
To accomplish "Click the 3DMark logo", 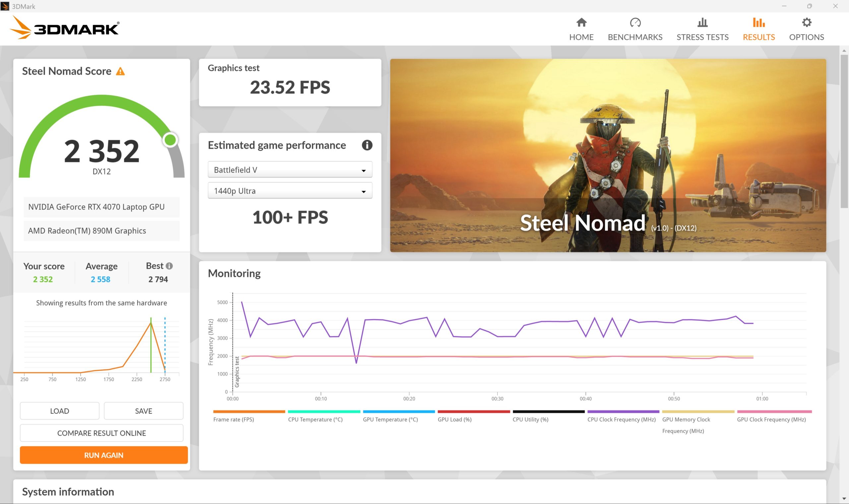I will tap(65, 28).
